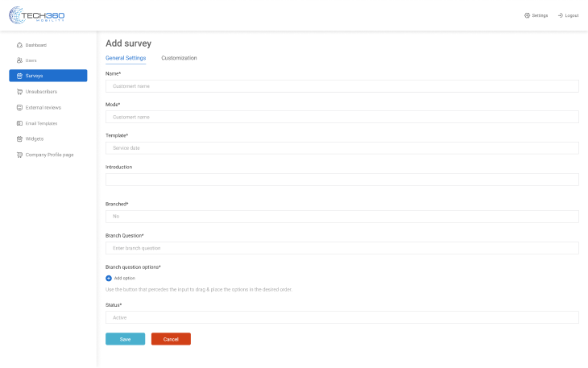Click the blue Add option plus icon
Image resolution: width=588 pixels, height=368 pixels.
pos(109,278)
